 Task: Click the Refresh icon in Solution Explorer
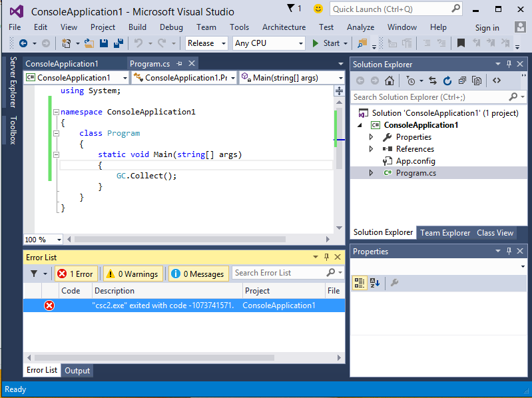coord(447,81)
